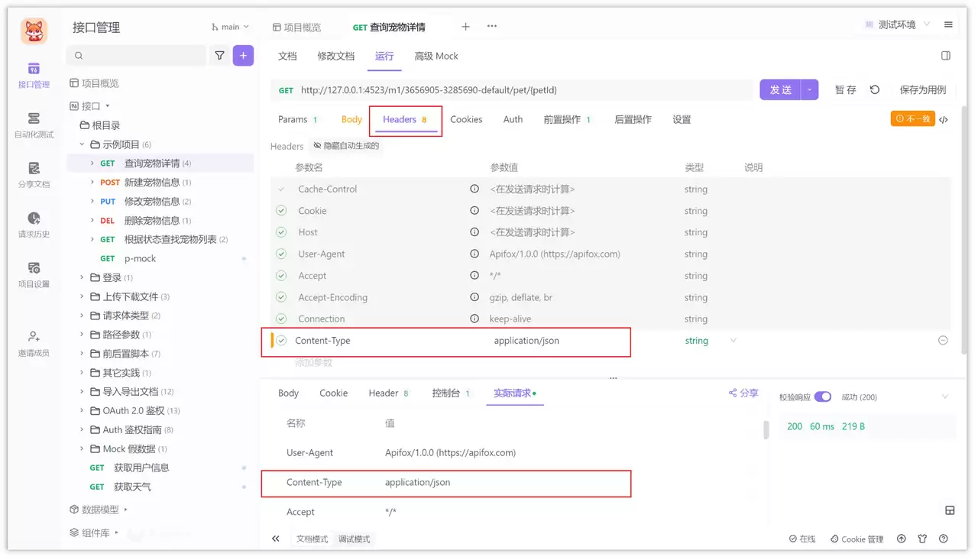Open 接口管理 in the left sidebar

(x=34, y=75)
